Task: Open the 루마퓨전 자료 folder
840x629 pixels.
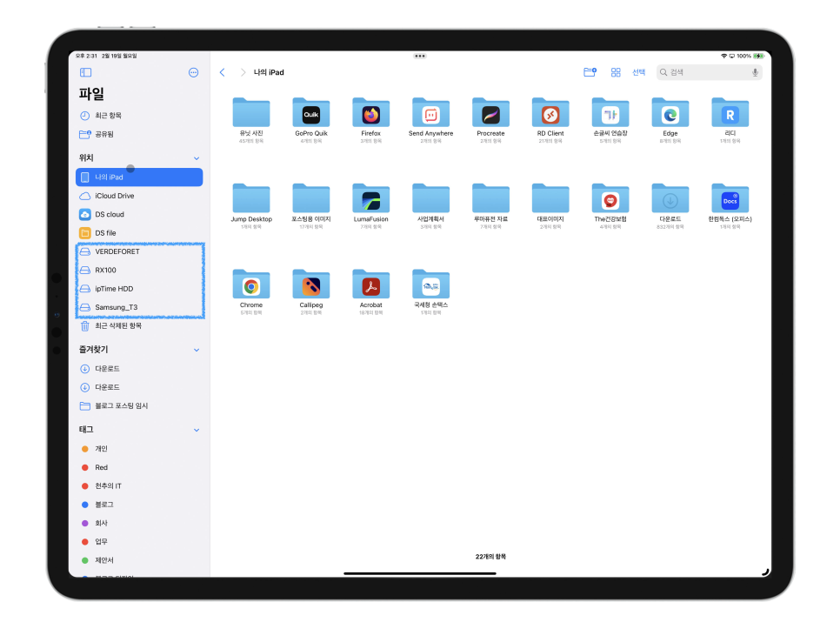Action: 490,206
